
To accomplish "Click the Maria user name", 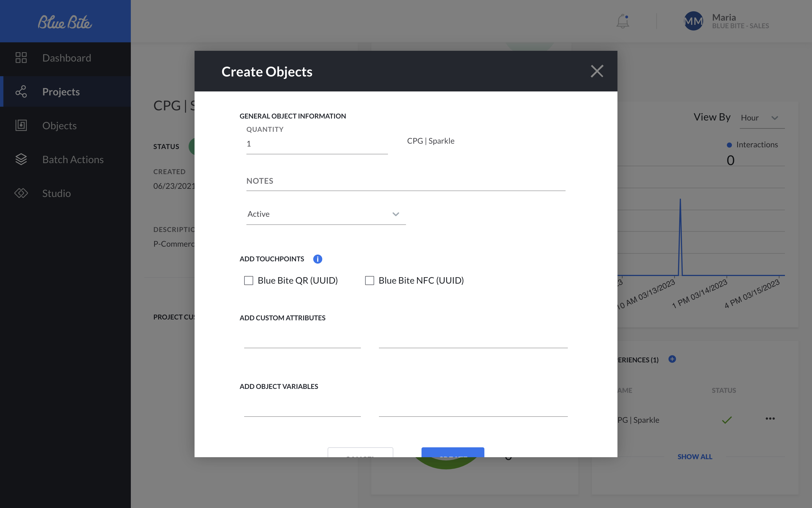I will coord(724,17).
